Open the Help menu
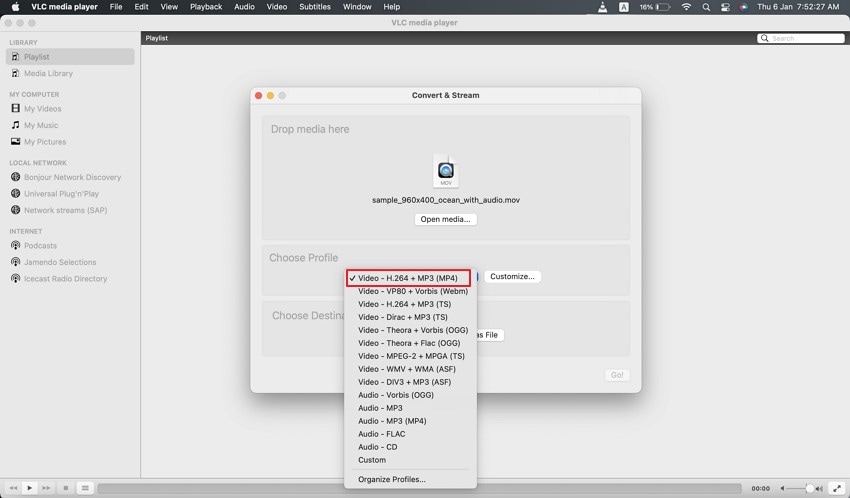850x498 pixels. [x=391, y=7]
